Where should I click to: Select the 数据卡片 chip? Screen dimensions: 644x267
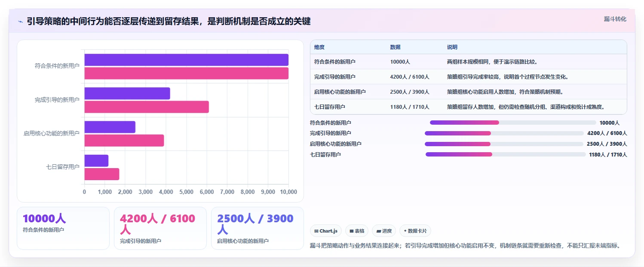pos(415,231)
